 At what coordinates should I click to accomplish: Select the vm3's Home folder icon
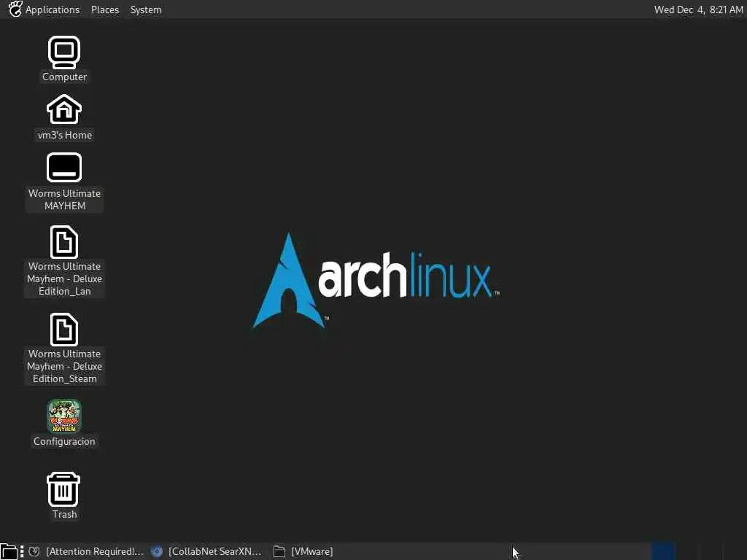64,109
